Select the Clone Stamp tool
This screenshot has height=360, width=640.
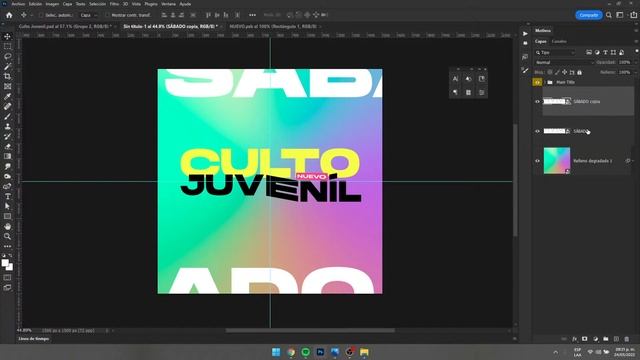point(7,126)
